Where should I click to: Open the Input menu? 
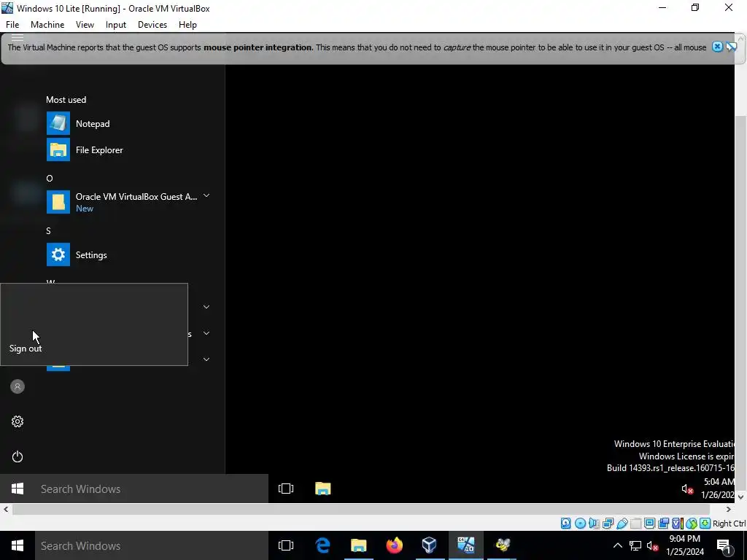(x=116, y=25)
